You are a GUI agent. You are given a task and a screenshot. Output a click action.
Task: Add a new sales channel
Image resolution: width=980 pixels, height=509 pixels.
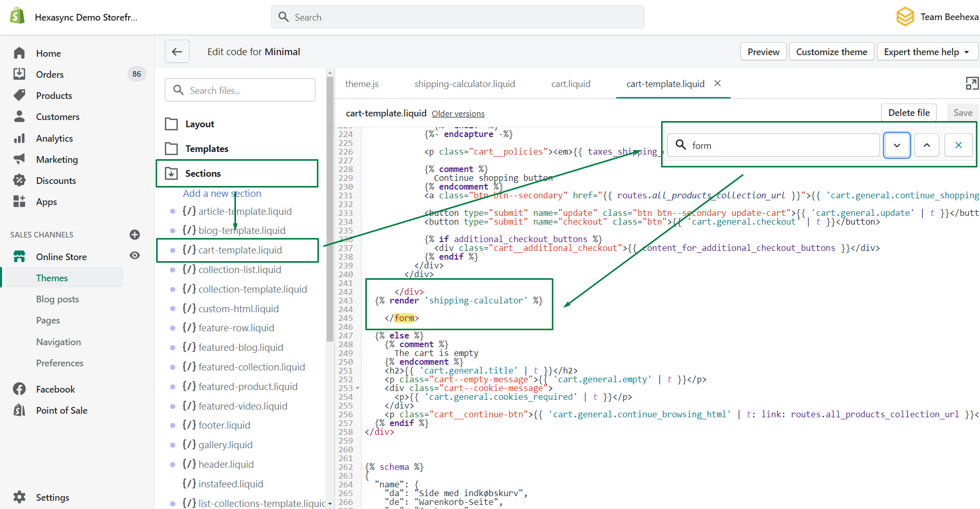(134, 234)
